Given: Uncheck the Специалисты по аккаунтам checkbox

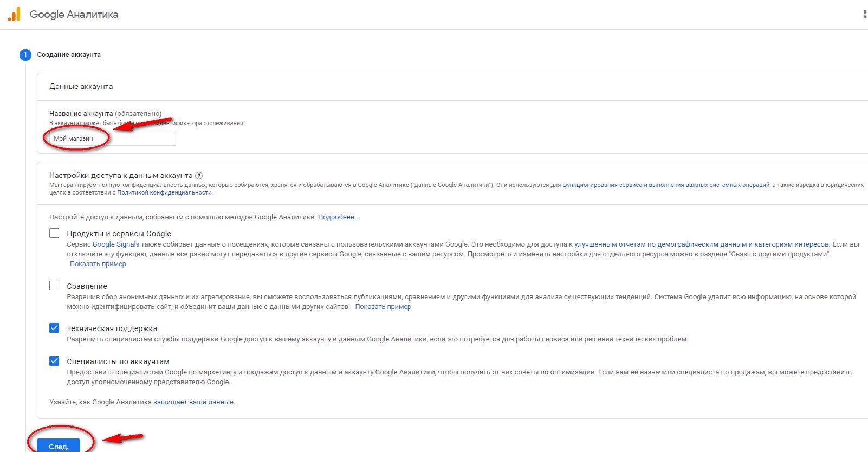Looking at the screenshot, I should point(54,361).
